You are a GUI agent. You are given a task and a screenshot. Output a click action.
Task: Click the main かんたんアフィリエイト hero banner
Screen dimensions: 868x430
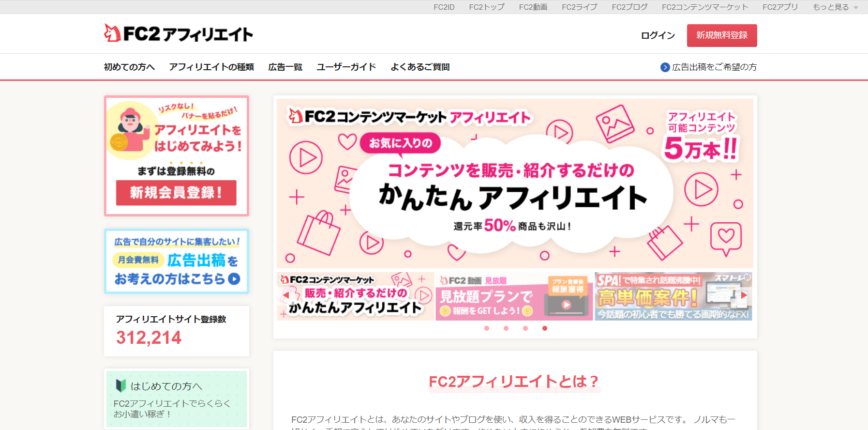[515, 184]
